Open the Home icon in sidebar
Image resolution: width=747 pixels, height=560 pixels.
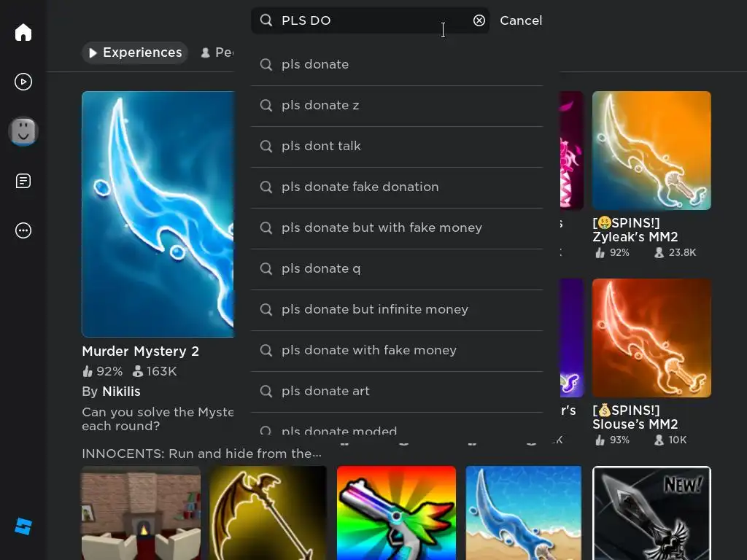(x=23, y=32)
